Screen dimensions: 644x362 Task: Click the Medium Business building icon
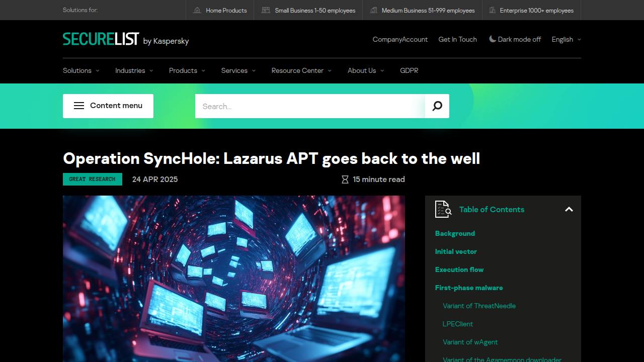(373, 10)
